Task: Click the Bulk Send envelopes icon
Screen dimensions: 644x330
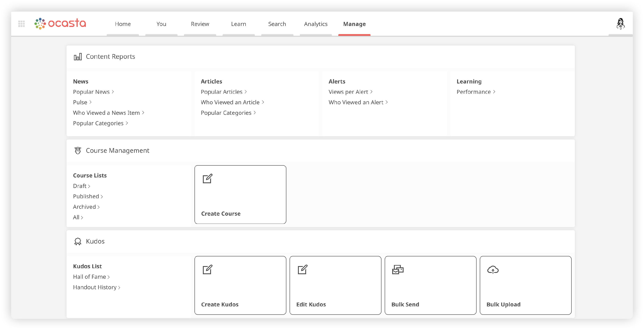Action: [398, 269]
